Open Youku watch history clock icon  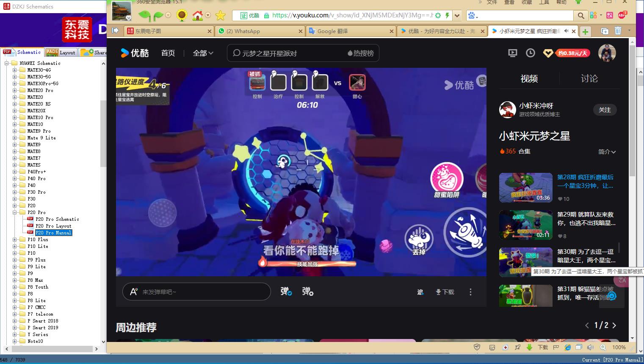(530, 53)
